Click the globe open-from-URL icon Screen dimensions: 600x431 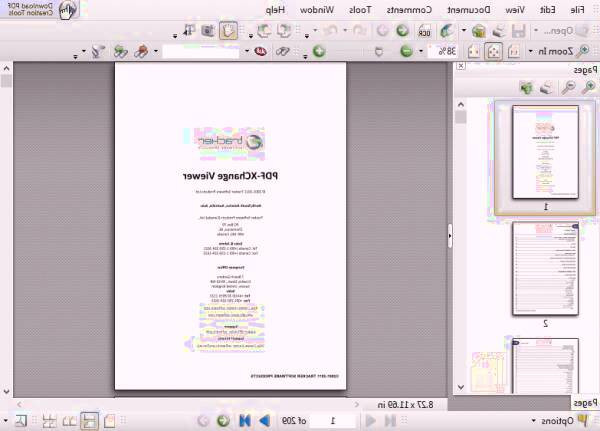click(x=447, y=31)
